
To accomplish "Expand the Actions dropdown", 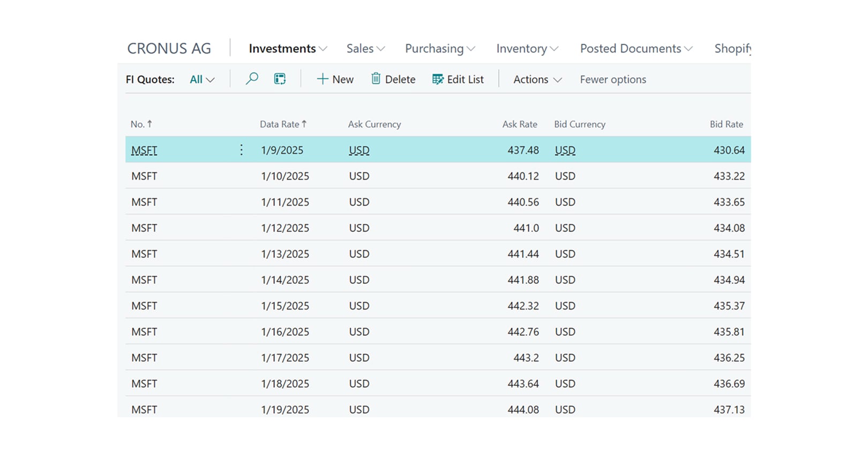I will [x=537, y=79].
